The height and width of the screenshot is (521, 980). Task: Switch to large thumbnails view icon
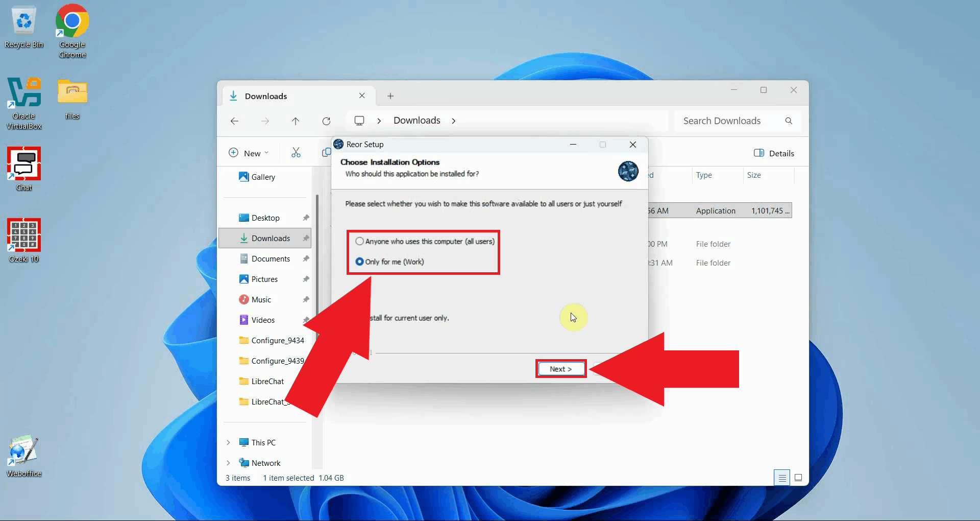[x=799, y=478]
